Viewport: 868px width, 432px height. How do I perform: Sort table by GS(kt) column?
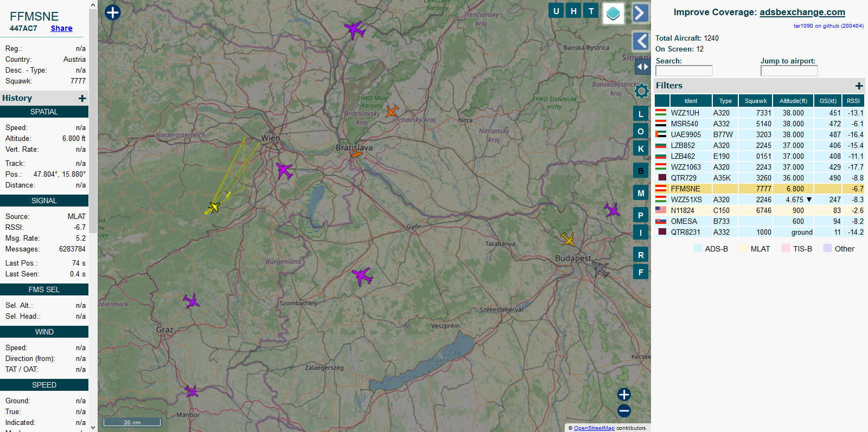(x=828, y=101)
